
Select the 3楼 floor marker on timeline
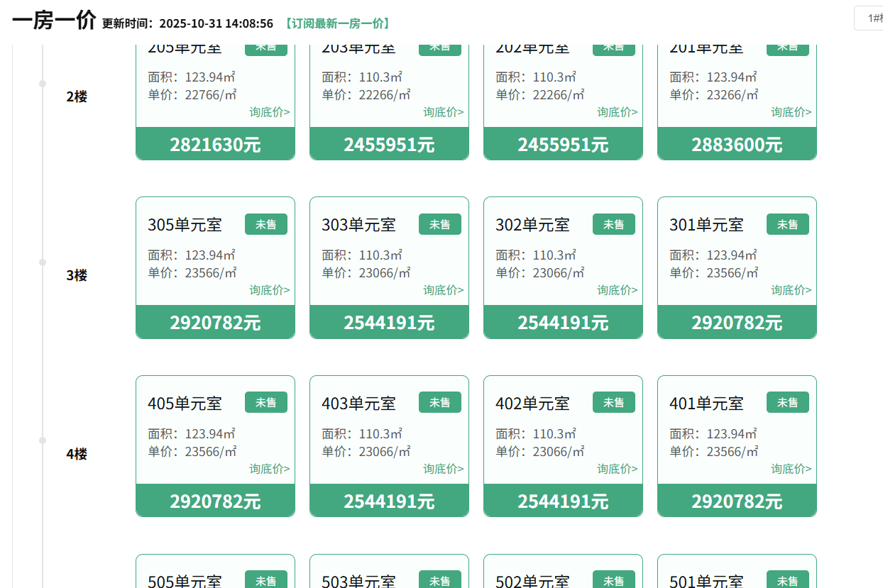coord(43,262)
